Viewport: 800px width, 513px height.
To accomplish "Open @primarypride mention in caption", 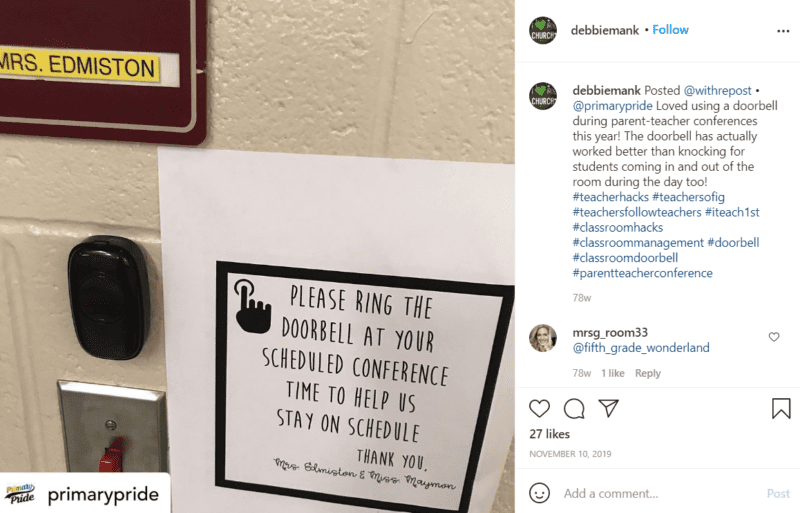I will [x=612, y=106].
